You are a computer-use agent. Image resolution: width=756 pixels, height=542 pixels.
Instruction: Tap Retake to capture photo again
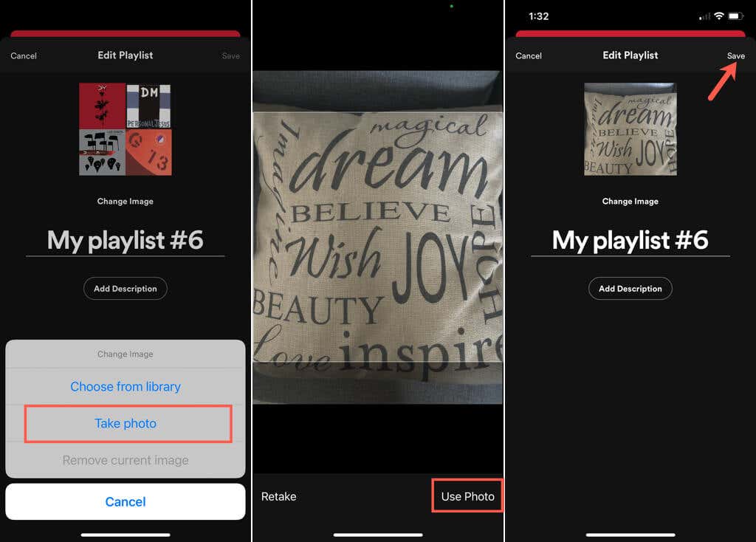point(278,496)
